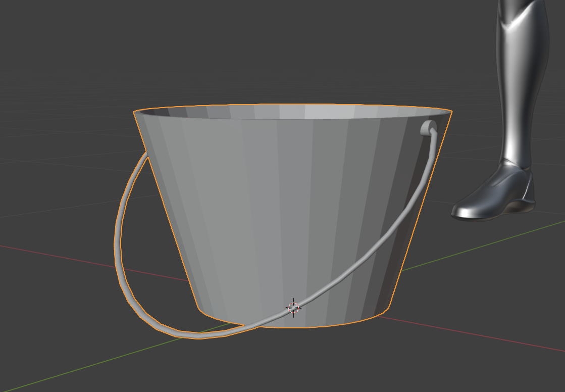Click the front face of the bucket
The width and height of the screenshot is (565, 392).
[252, 212]
